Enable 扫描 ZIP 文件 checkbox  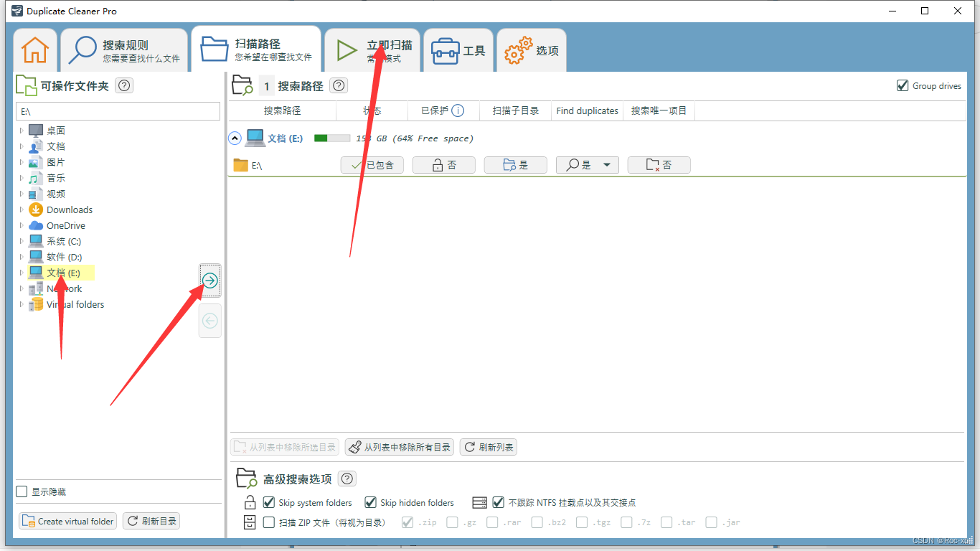click(x=269, y=522)
